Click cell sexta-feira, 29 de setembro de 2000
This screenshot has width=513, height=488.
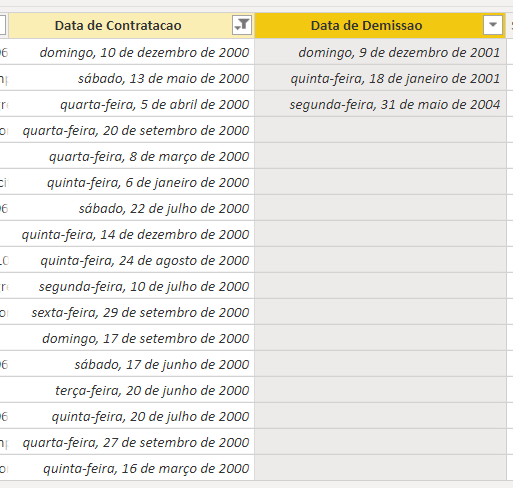[x=131, y=312]
